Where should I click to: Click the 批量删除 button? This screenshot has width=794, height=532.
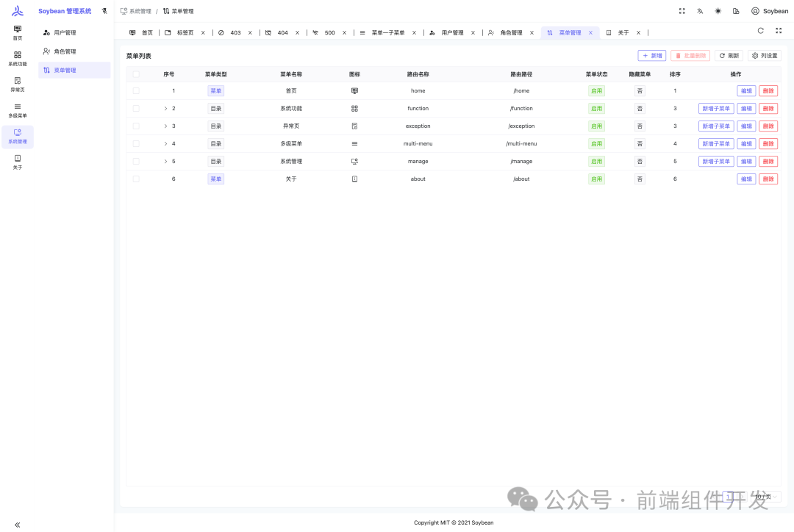click(x=690, y=56)
